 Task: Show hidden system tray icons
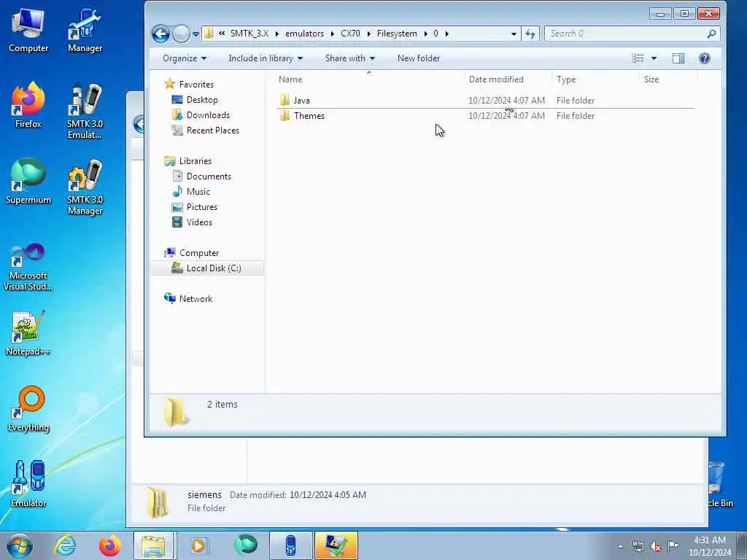(621, 546)
